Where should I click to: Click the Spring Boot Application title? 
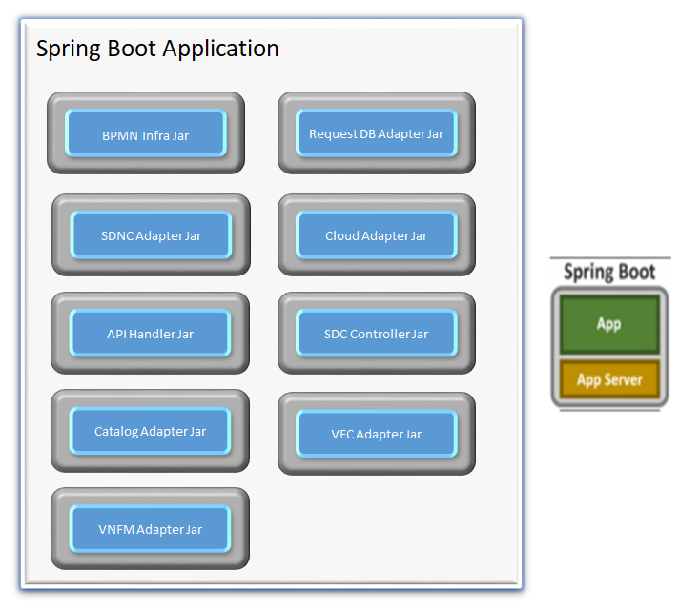point(157,49)
